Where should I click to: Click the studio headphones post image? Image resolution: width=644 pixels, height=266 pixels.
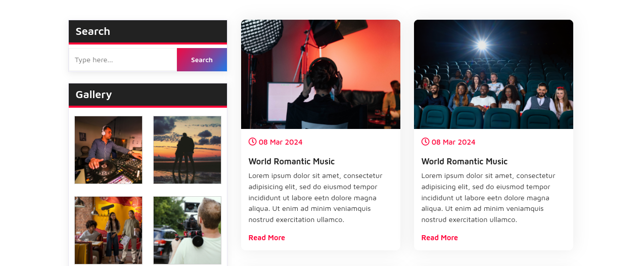[x=320, y=74]
